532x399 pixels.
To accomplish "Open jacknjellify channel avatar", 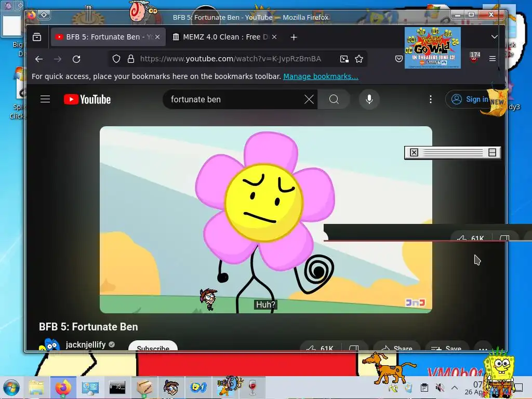I will point(49,345).
